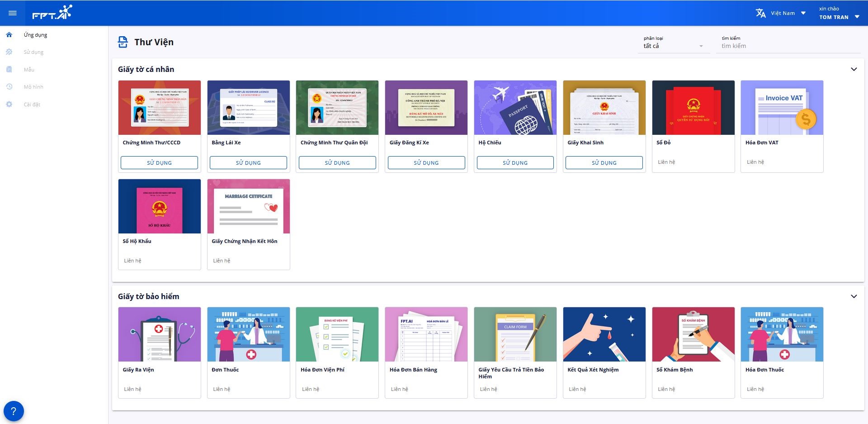Open the hamburger menu in header
868x424 pixels.
point(13,13)
